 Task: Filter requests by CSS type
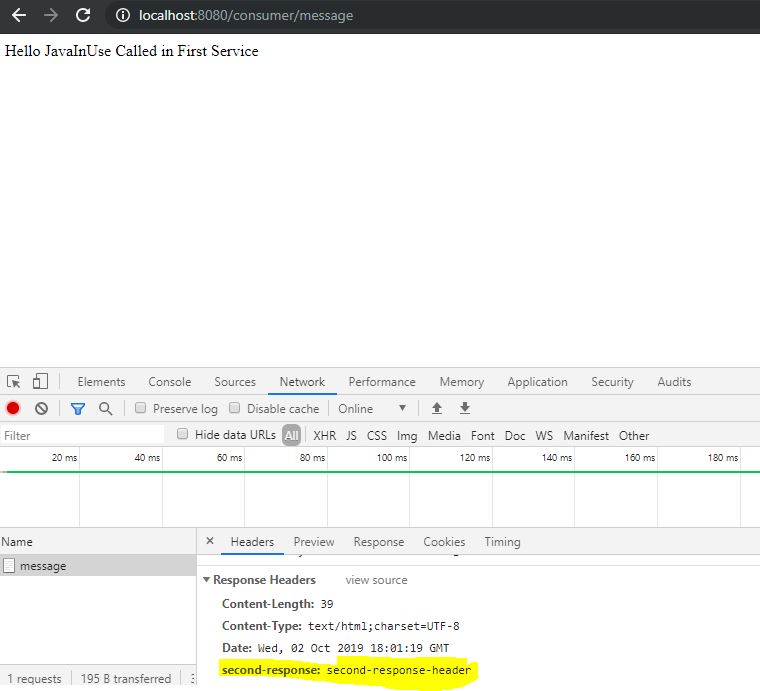point(377,436)
